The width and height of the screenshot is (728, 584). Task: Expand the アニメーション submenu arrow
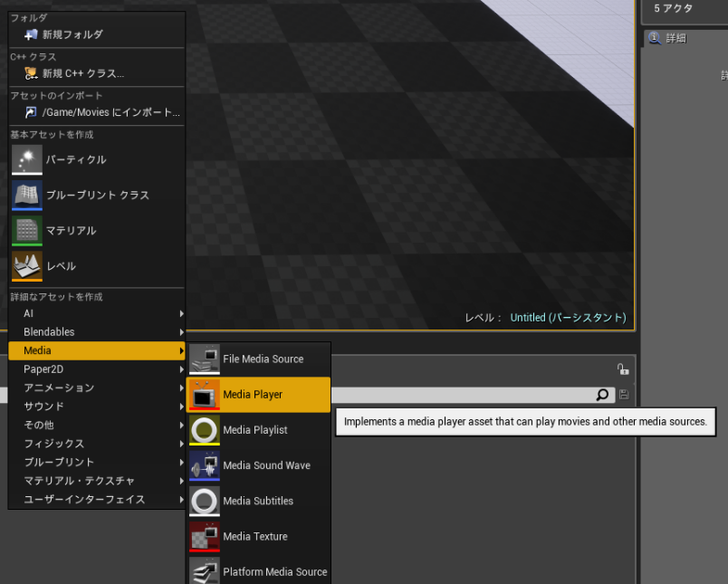click(x=181, y=388)
